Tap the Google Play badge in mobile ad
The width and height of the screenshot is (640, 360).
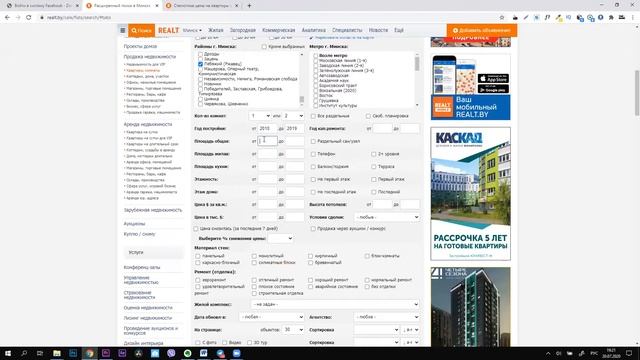click(x=493, y=89)
